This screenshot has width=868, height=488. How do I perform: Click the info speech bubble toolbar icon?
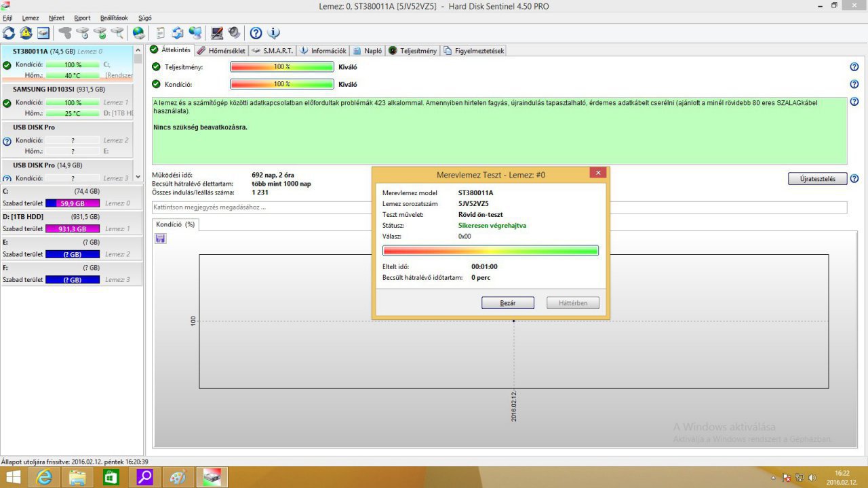pyautogui.click(x=273, y=33)
